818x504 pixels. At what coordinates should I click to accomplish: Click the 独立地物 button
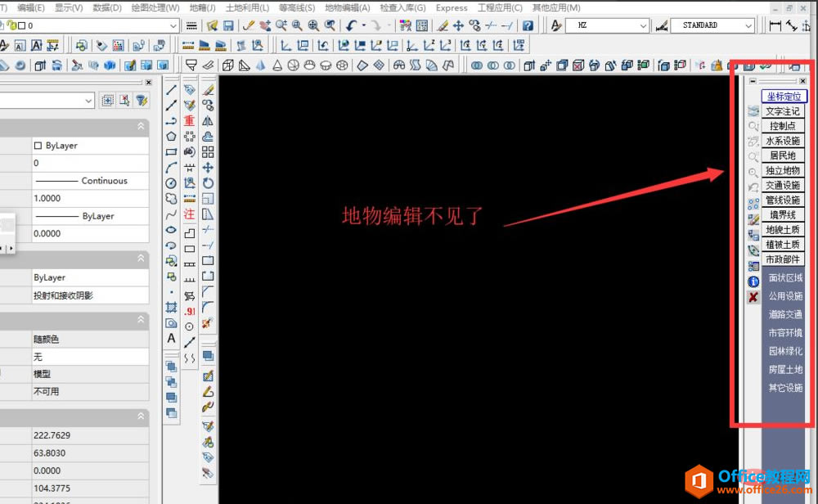[783, 170]
